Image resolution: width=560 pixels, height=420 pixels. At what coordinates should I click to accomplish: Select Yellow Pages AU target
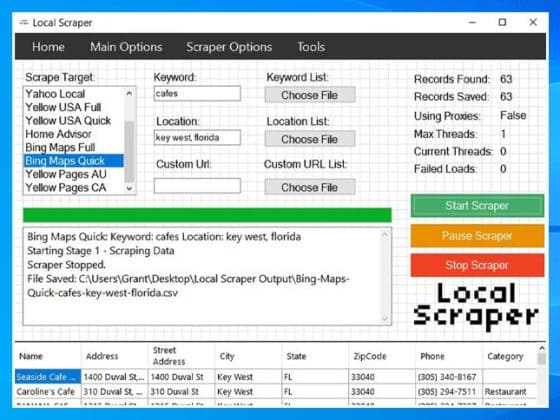point(74,174)
